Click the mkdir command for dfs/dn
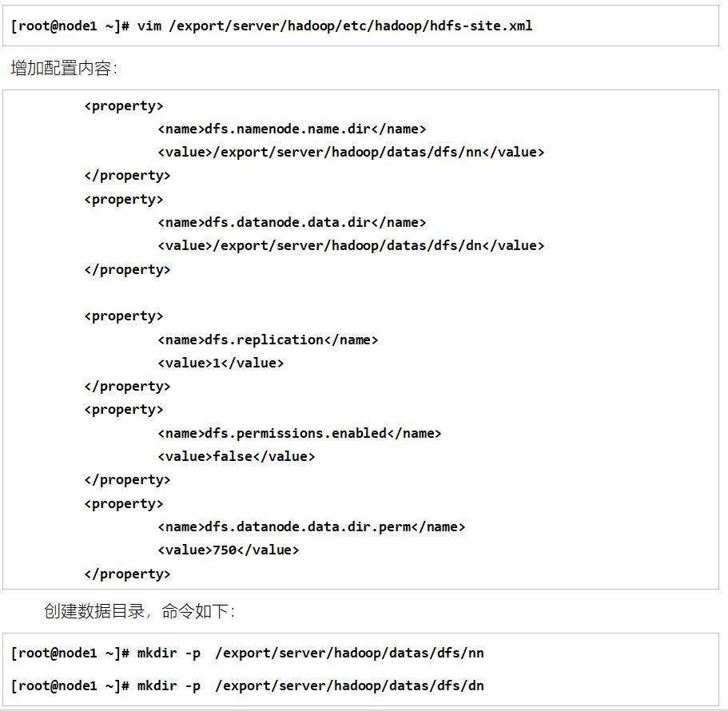 coord(247,685)
